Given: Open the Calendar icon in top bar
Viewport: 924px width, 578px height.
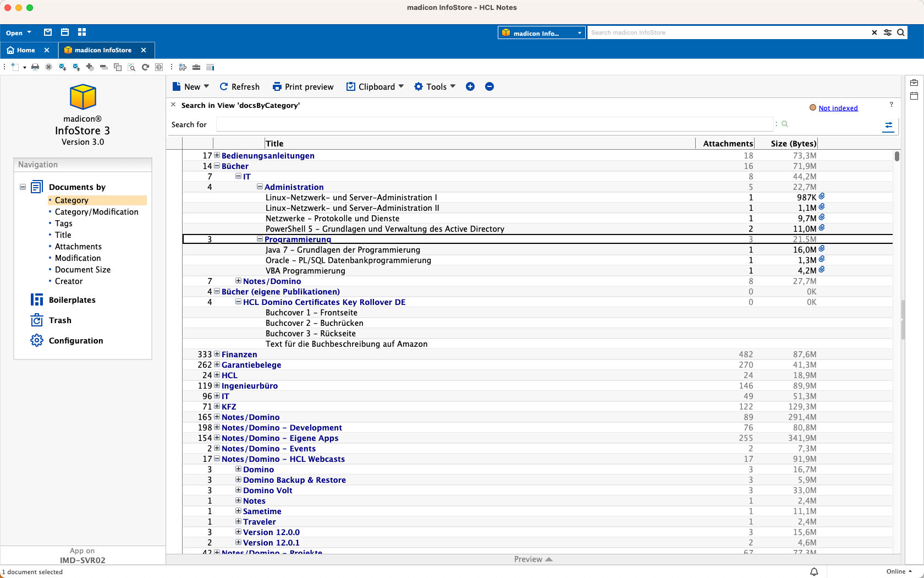Looking at the screenshot, I should pyautogui.click(x=65, y=32).
